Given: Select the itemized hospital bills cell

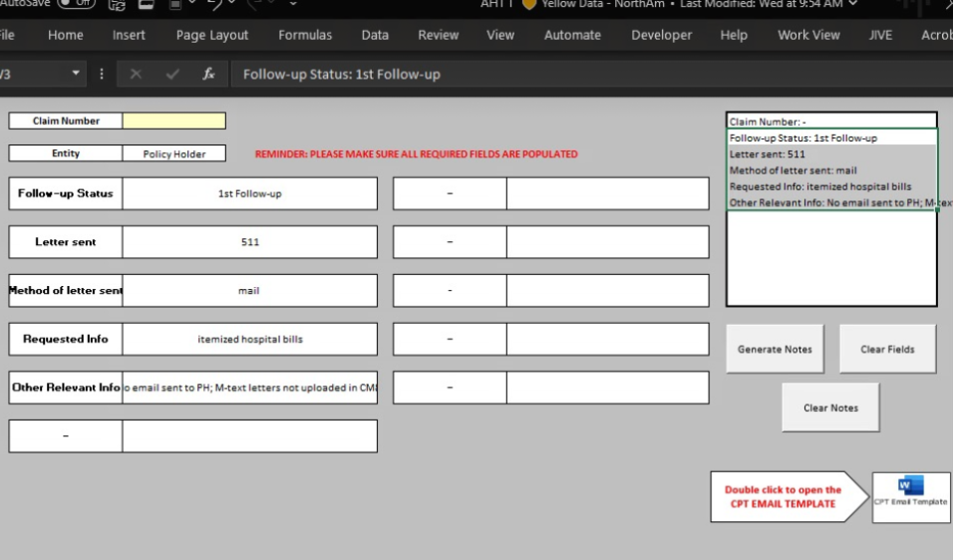Looking at the screenshot, I should pyautogui.click(x=250, y=339).
